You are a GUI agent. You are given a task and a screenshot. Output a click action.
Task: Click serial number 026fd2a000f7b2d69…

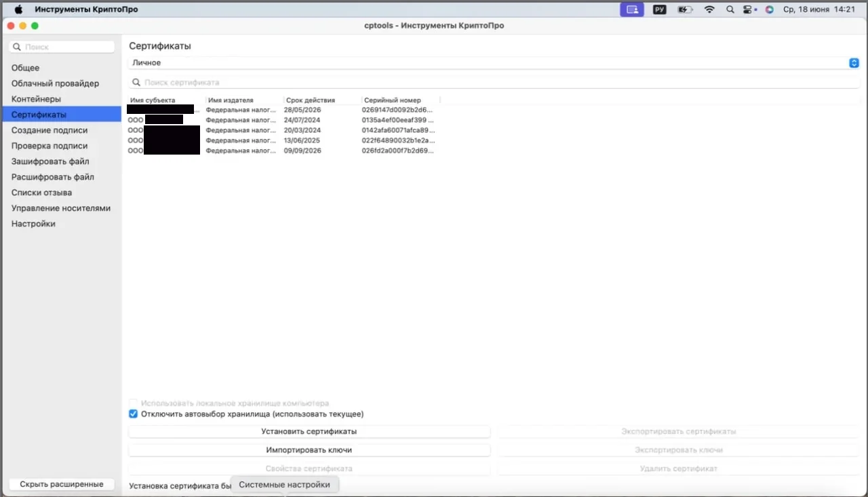click(398, 151)
